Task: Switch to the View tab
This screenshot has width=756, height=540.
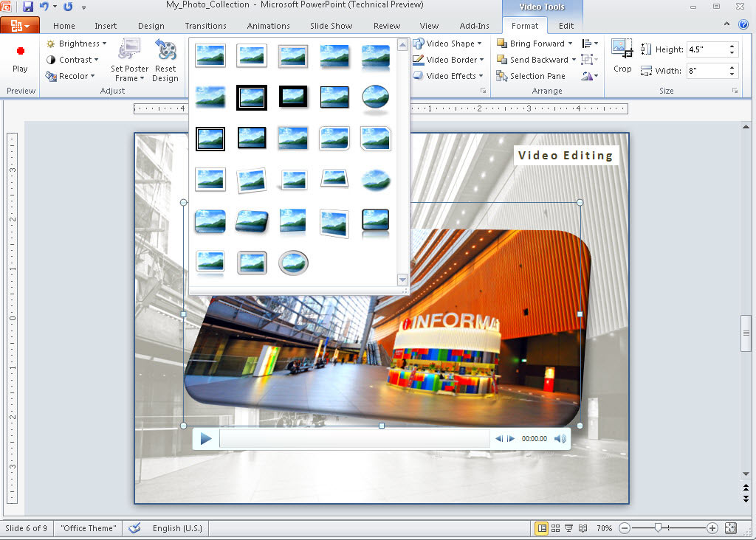Action: 429,26
